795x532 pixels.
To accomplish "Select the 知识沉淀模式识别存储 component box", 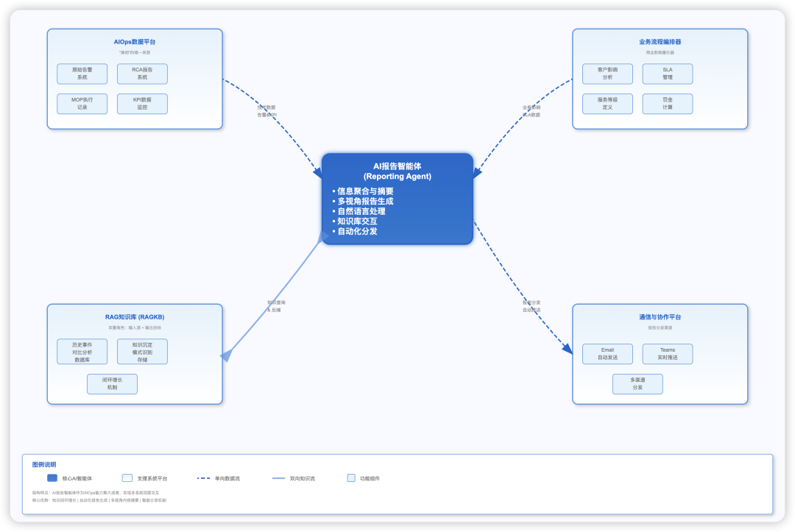I will click(x=142, y=352).
